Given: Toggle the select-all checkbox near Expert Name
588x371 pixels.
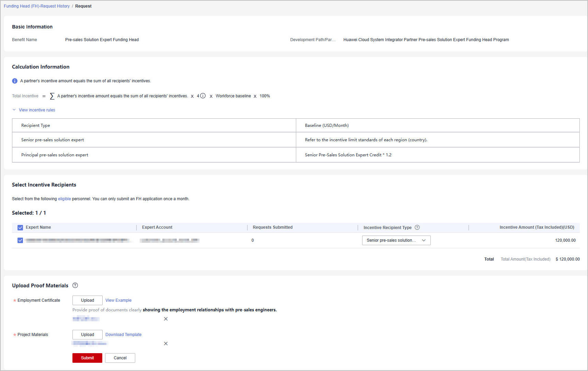Looking at the screenshot, I should point(20,227).
